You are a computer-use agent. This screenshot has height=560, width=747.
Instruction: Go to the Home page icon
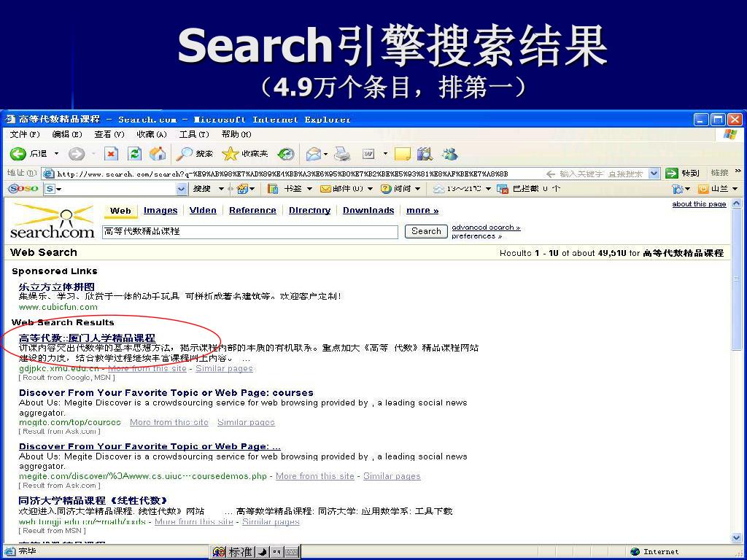click(x=158, y=154)
